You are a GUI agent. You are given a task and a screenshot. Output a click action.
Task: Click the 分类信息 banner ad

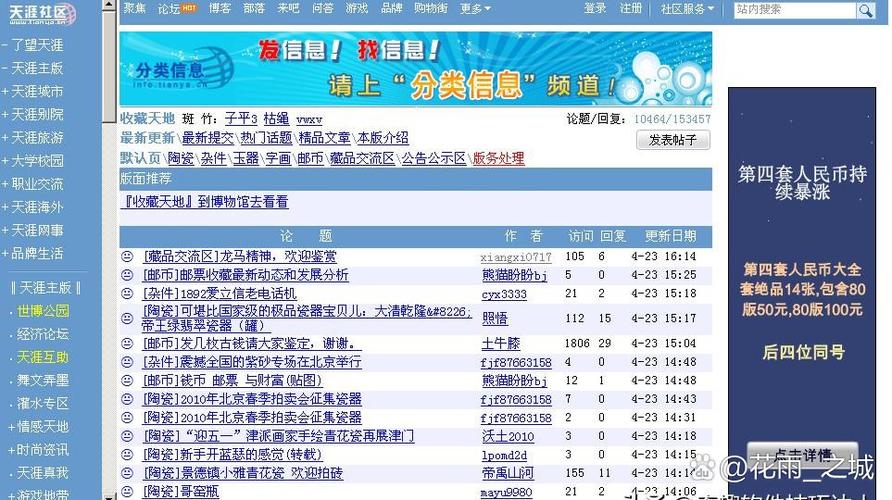pyautogui.click(x=416, y=69)
